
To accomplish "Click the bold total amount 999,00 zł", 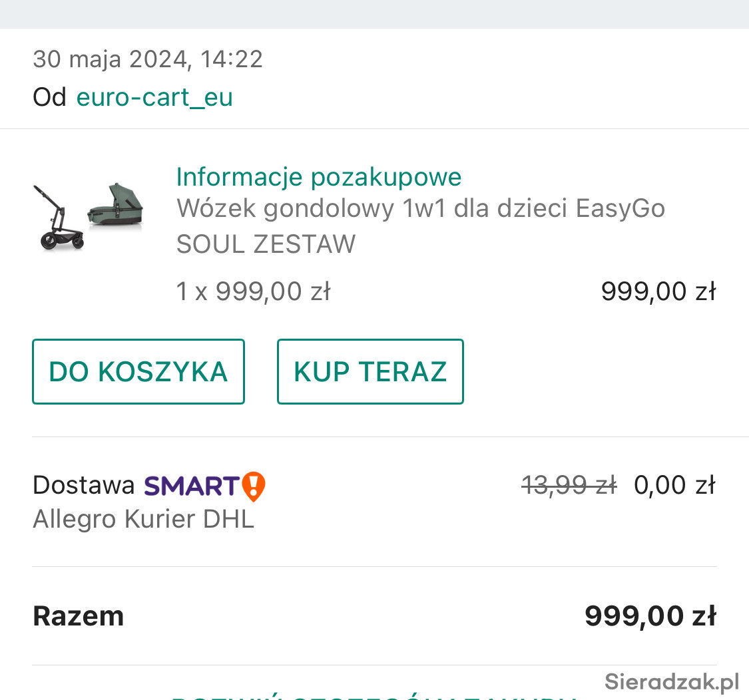I will 650,616.
